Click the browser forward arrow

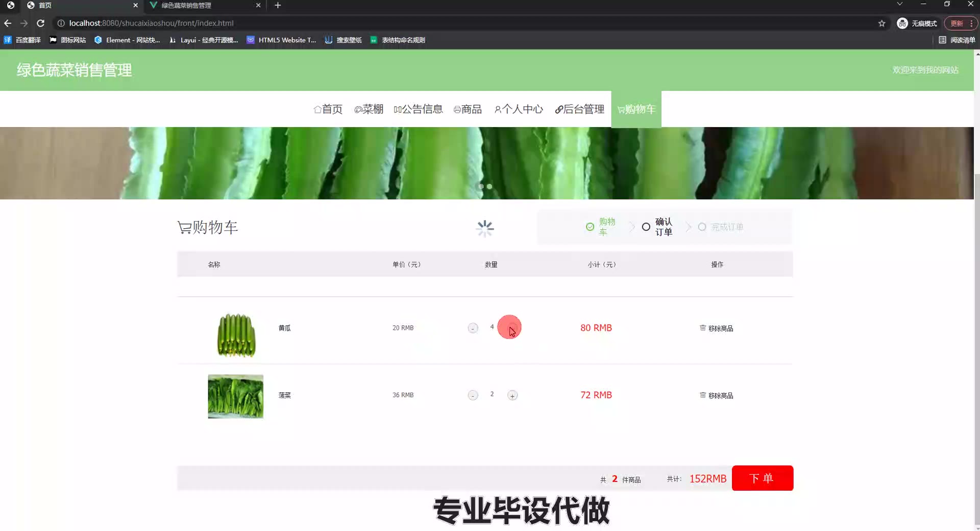point(24,23)
